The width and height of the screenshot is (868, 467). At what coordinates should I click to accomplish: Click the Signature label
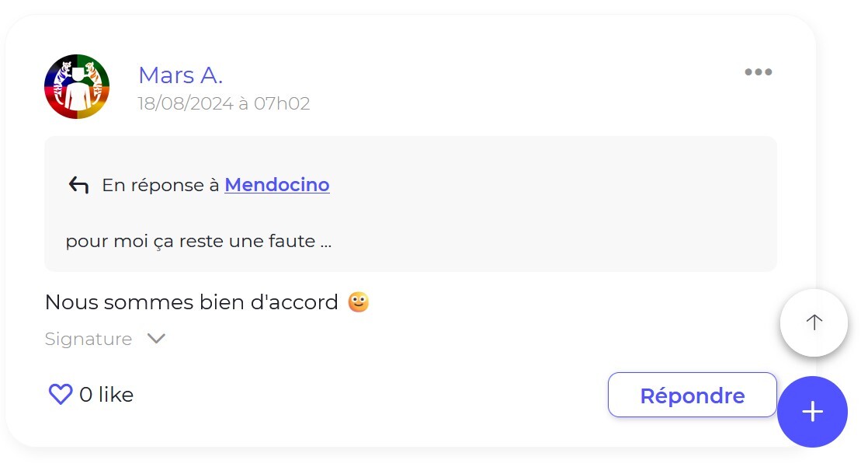tap(89, 339)
